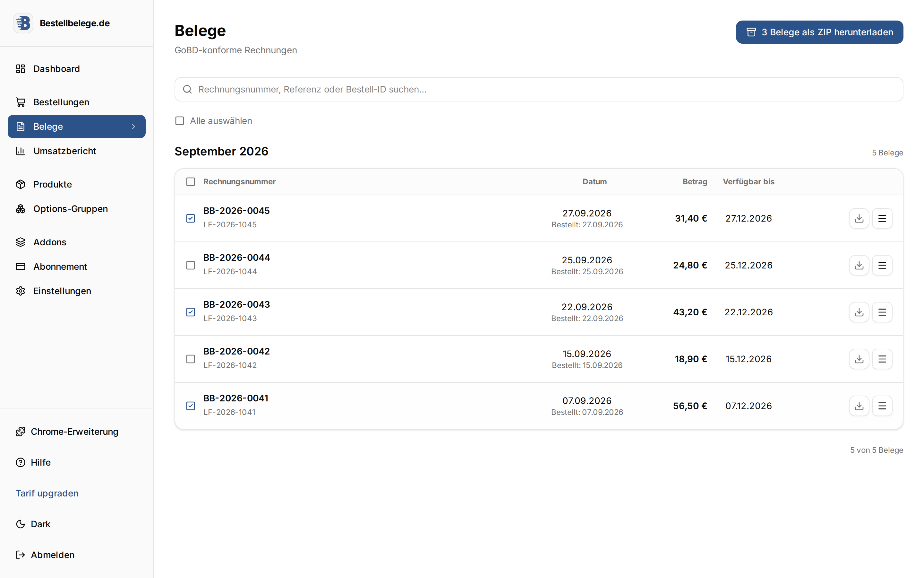
Task: Click the Bestellbelege.de logo icon
Action: 23,23
